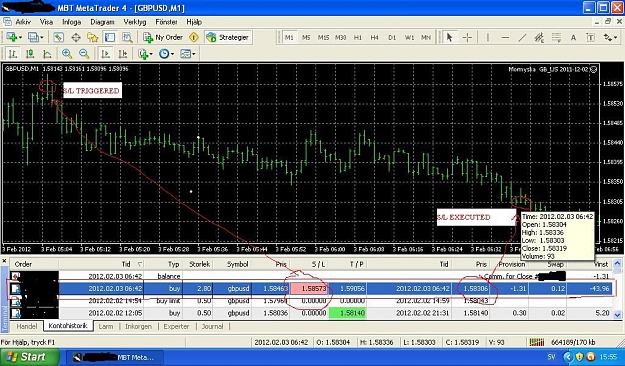Switch chart to line chart mode
This screenshot has width=625, height=366.
click(x=47, y=54)
